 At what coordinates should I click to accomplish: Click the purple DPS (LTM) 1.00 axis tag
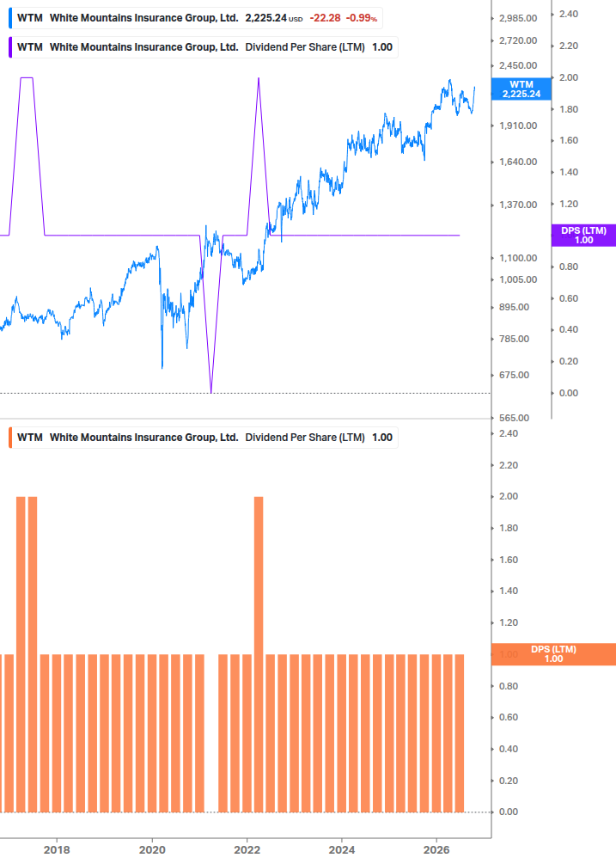pyautogui.click(x=583, y=236)
